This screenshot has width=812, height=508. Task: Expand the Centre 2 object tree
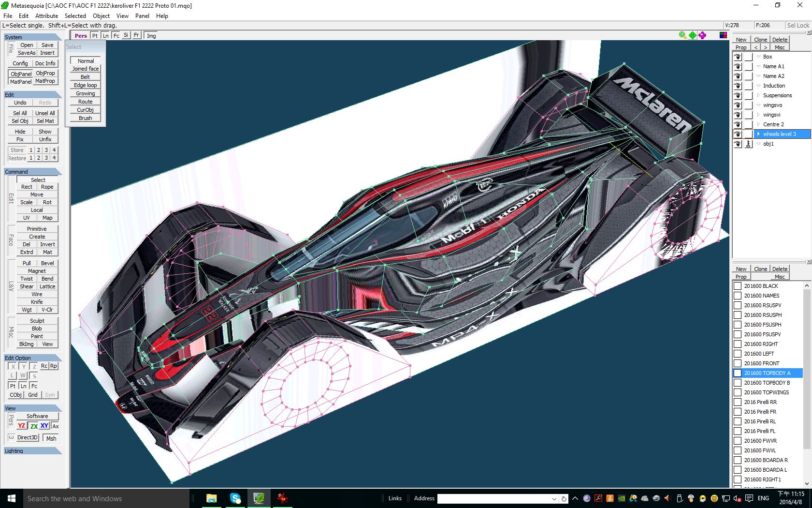758,124
